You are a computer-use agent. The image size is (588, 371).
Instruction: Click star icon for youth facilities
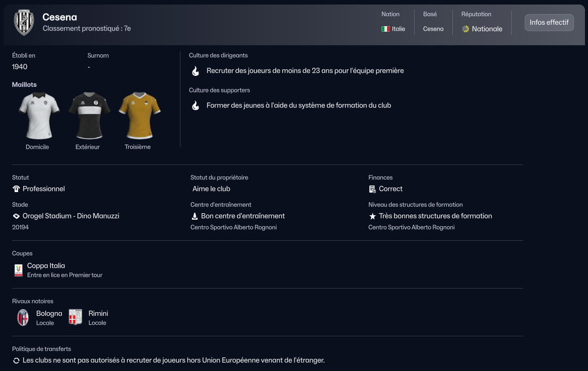(x=372, y=216)
